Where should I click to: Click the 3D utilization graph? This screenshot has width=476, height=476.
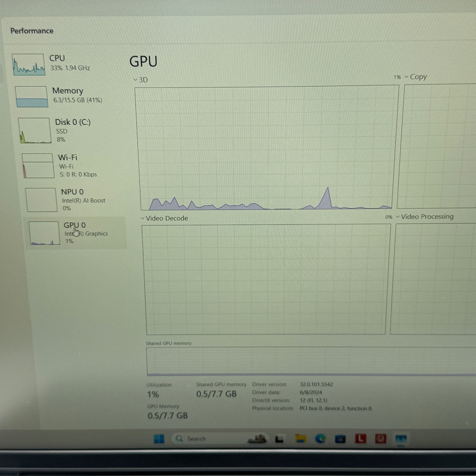[267, 148]
